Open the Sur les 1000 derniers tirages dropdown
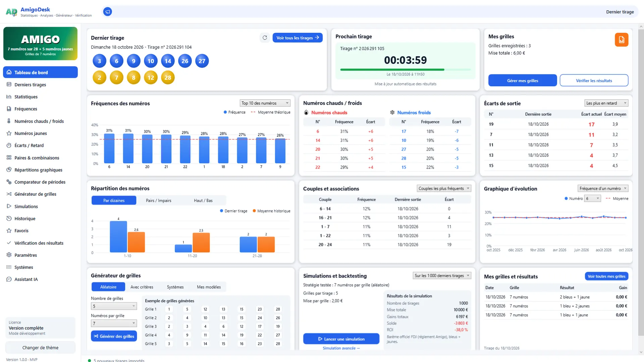644x362 pixels. [442, 276]
